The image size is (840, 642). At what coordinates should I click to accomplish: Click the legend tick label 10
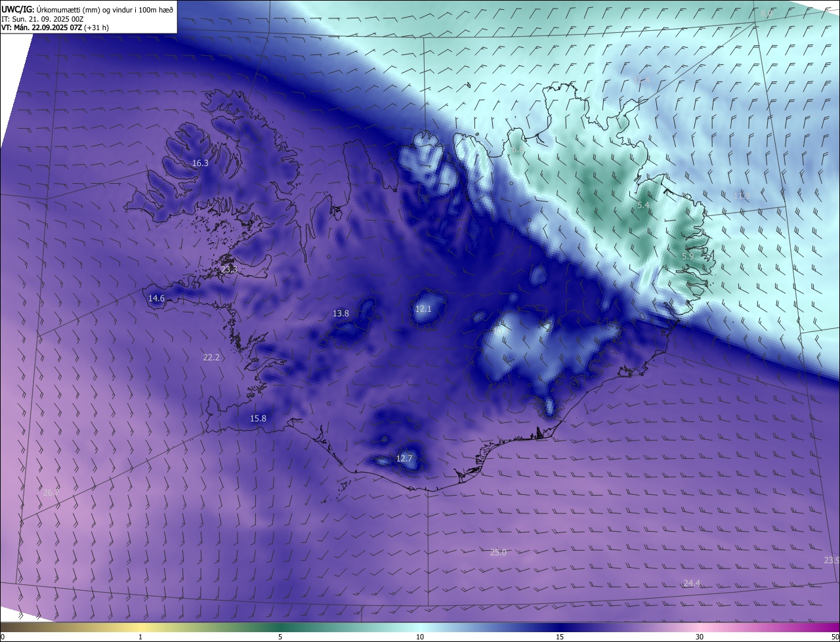420,637
